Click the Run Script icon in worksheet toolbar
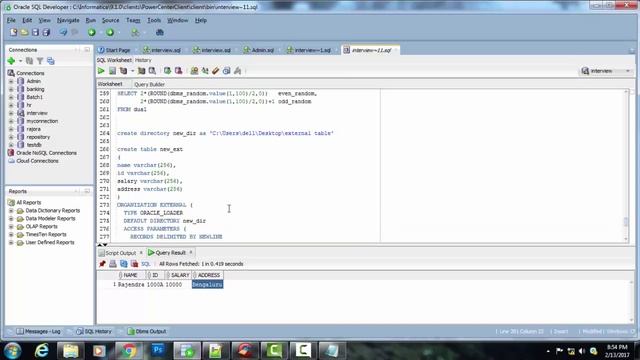Screen dimensions: 640x360 point(112,71)
